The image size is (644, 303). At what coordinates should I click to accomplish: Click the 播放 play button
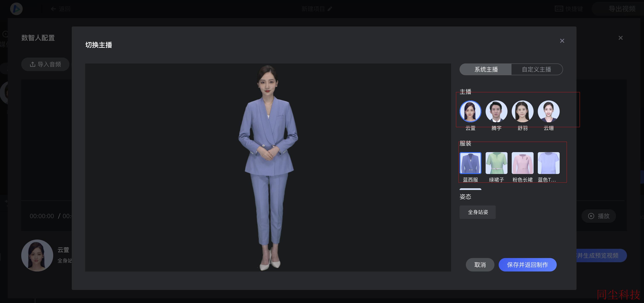point(599,216)
